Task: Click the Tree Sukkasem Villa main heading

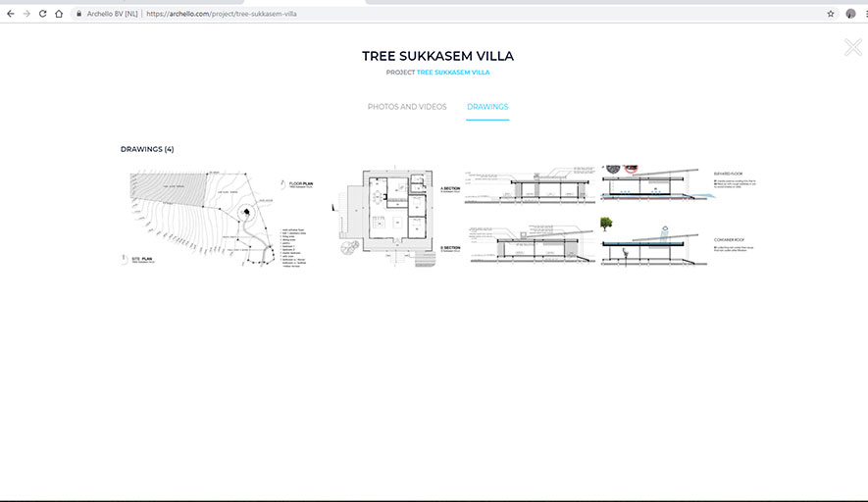Action: click(x=437, y=56)
